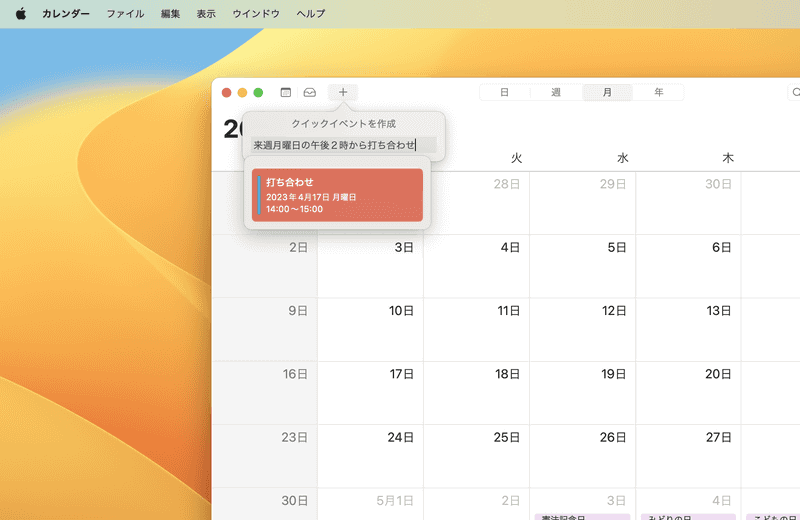Select the 5月1日 day cell
The height and width of the screenshot is (520, 800).
pyautogui.click(x=370, y=504)
